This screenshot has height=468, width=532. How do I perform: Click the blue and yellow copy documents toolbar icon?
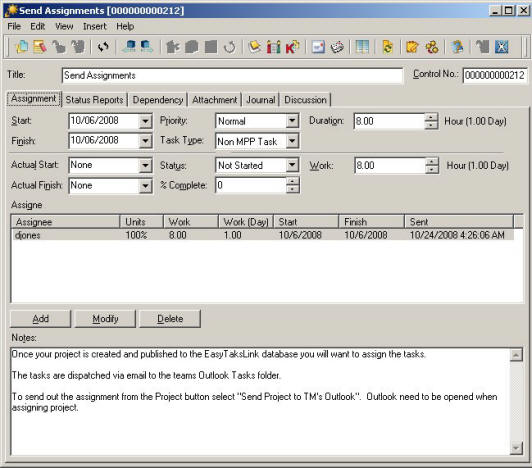click(22, 47)
